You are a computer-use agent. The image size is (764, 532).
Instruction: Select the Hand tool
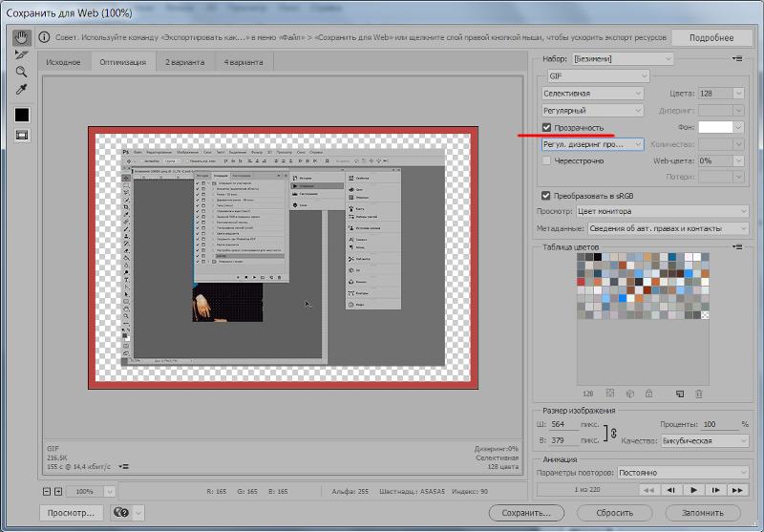coord(21,38)
